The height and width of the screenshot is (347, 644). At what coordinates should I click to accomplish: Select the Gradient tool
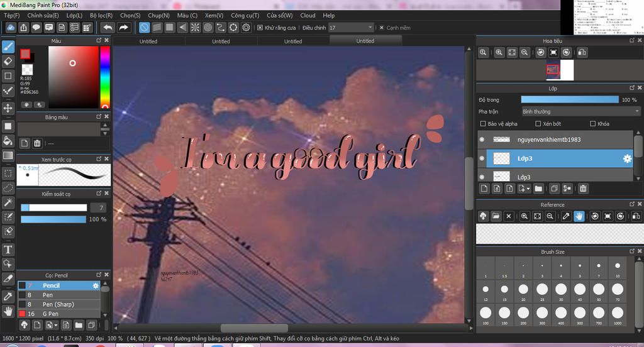coord(8,155)
